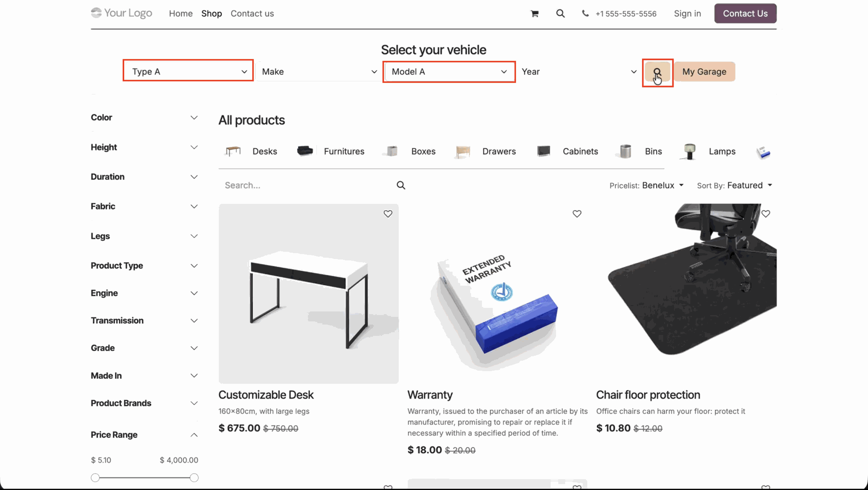Click the vehicle search magnifier button
868x490 pixels.
657,72
